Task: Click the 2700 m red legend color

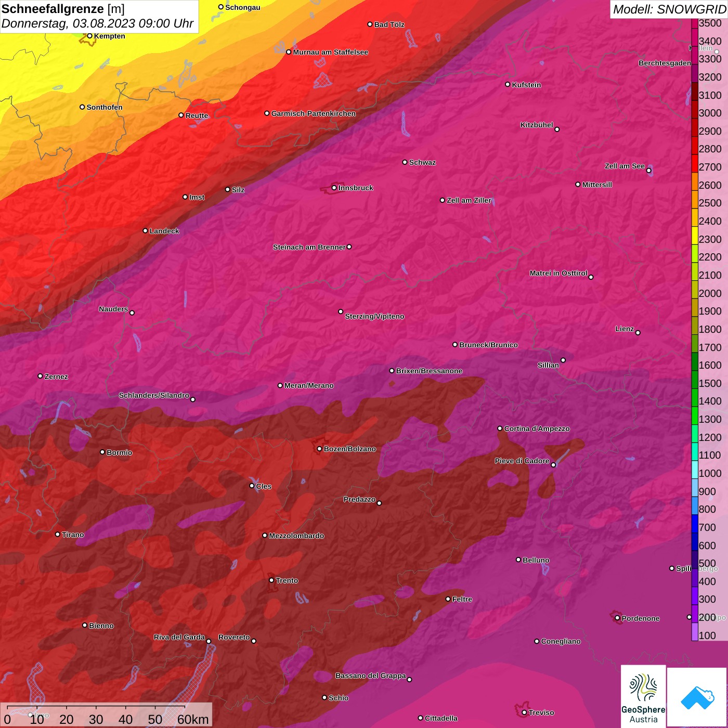Action: [694, 163]
